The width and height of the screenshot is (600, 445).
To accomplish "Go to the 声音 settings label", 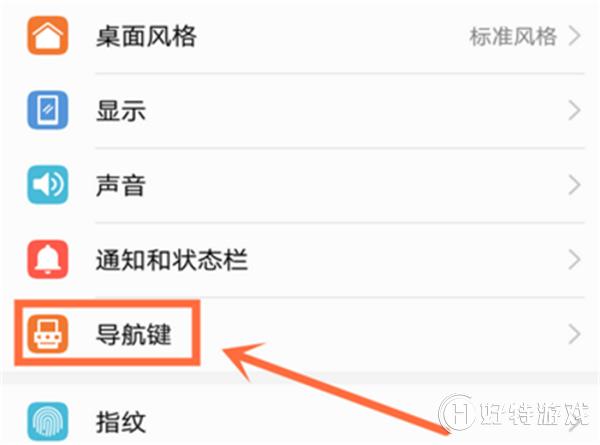I will [121, 185].
